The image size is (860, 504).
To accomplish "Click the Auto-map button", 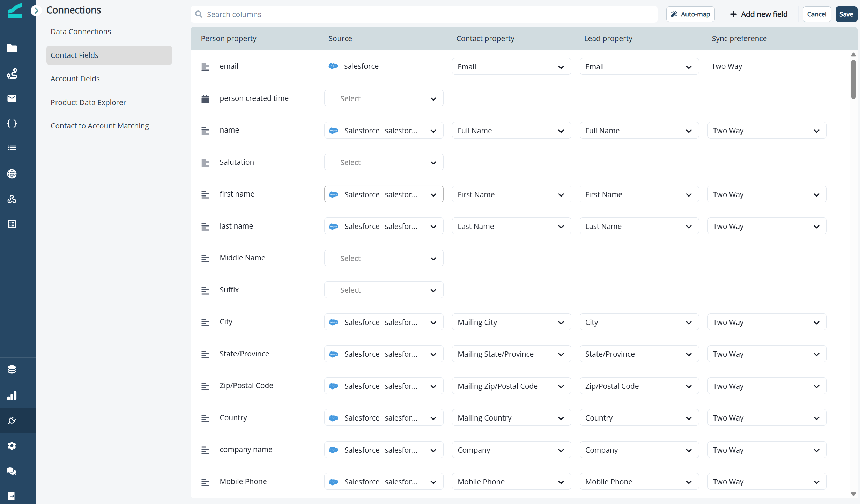I will coord(690,14).
